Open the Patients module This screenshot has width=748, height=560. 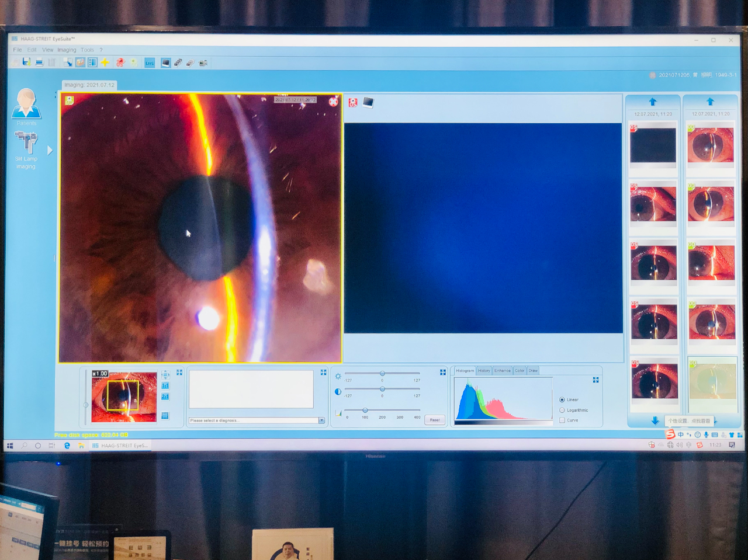pos(26,106)
